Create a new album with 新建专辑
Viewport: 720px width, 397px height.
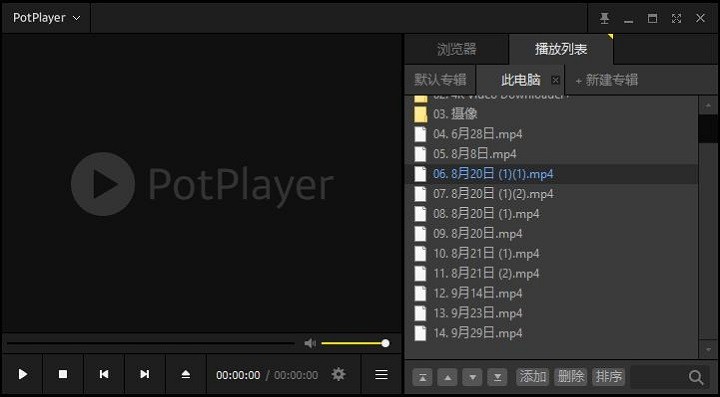click(x=607, y=80)
